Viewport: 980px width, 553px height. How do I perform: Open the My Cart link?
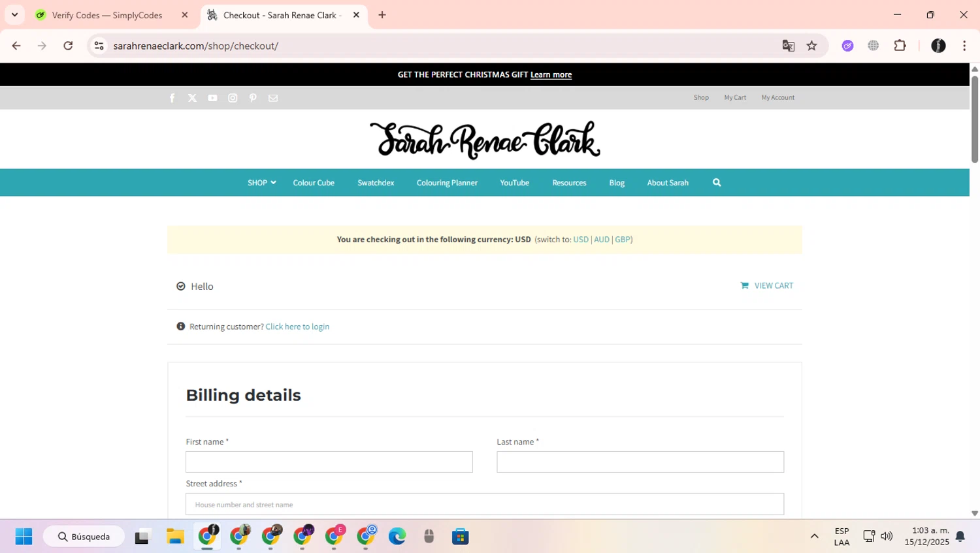(x=735, y=98)
